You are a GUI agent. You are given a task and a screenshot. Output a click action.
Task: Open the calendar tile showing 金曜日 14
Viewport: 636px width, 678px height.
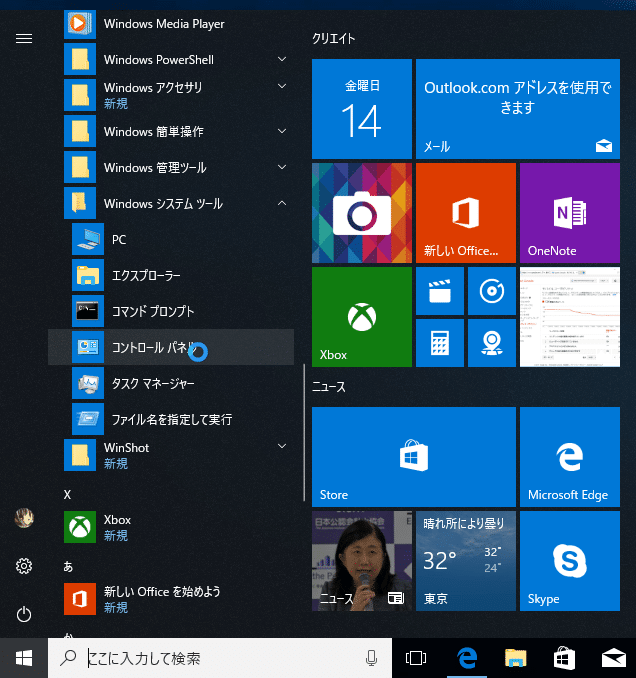[362, 109]
